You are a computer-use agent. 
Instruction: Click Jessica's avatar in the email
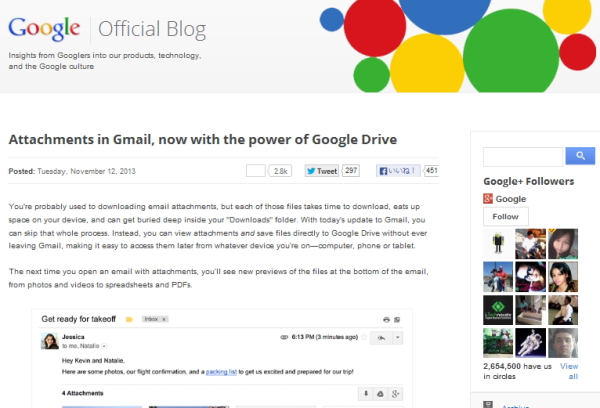tap(46, 341)
